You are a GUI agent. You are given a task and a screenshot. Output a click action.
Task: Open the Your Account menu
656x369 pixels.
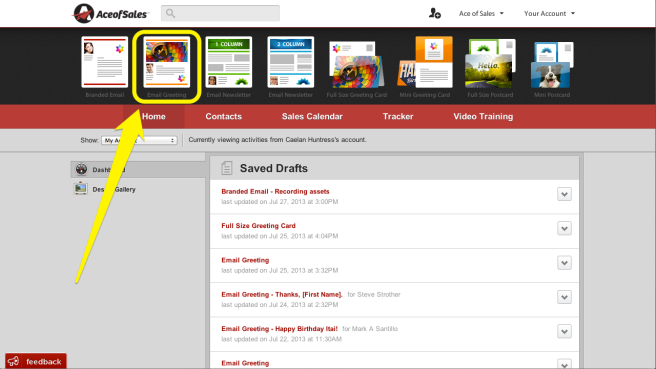(549, 13)
